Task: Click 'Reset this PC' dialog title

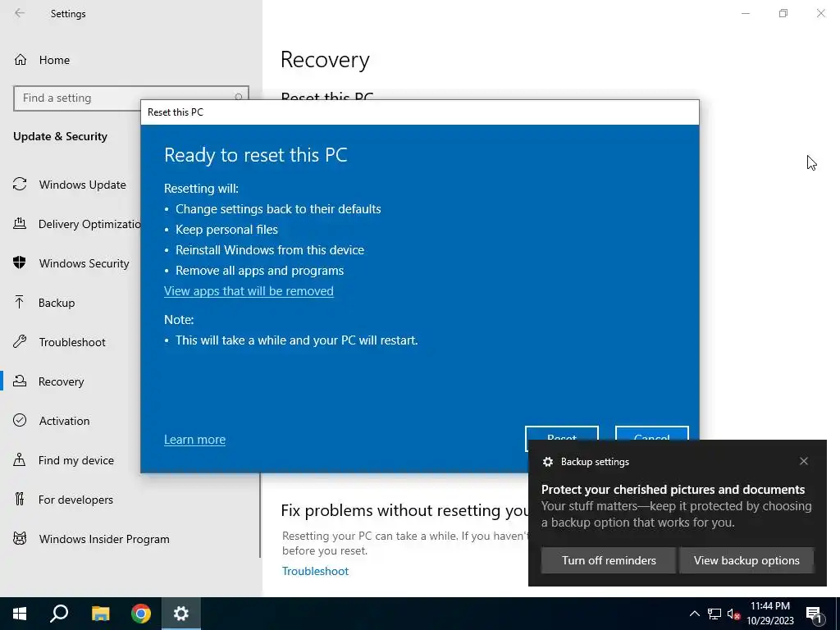Action: (176, 112)
